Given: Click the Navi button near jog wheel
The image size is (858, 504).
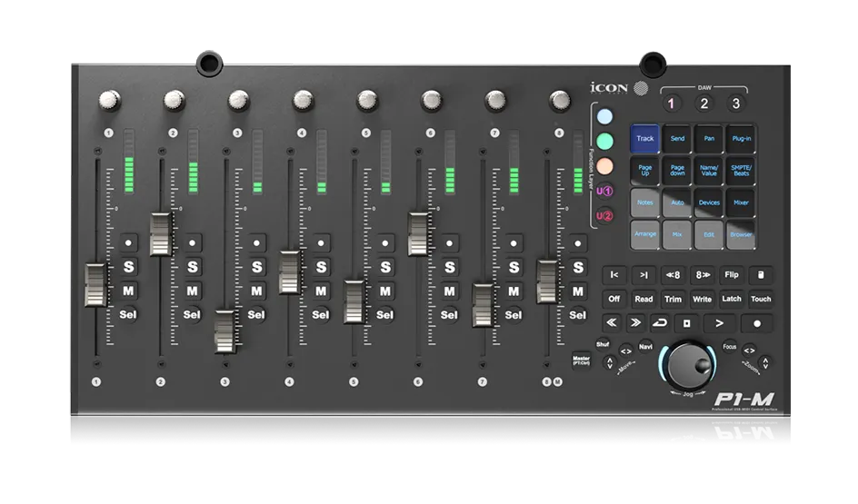Looking at the screenshot, I should [x=645, y=347].
